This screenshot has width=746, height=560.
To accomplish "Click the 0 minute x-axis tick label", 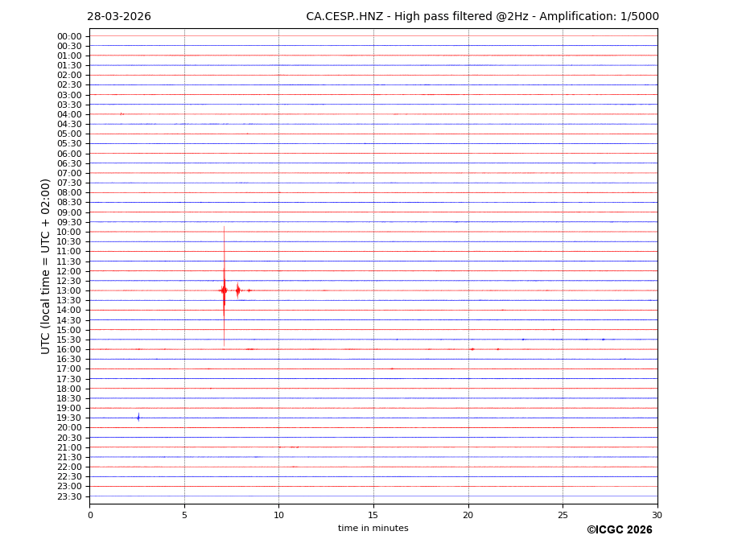I will pyautogui.click(x=90, y=515).
